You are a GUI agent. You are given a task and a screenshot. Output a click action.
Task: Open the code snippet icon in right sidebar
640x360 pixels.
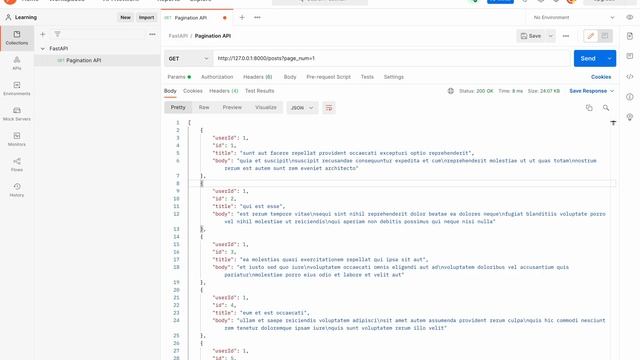(630, 76)
